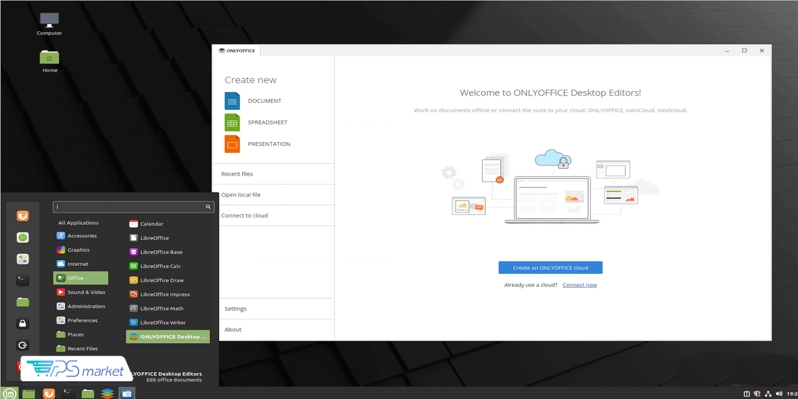Minimize the ONLYOFFICE window
798x399 pixels.
pos(727,50)
